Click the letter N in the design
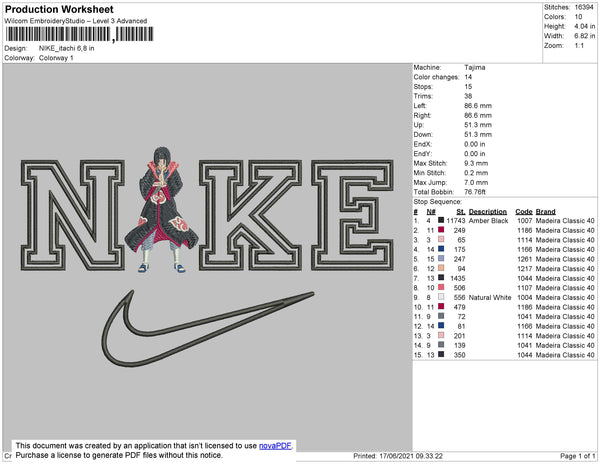This screenshot has width=600, height=464. 73,215
